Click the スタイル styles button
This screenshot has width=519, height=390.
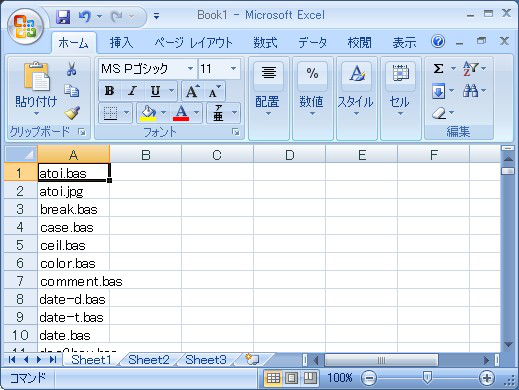point(356,89)
